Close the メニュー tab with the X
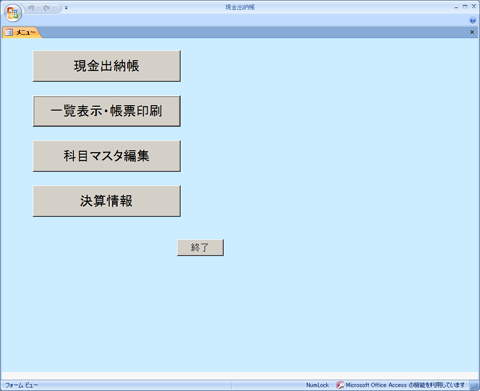The height and width of the screenshot is (391, 480). (x=472, y=32)
